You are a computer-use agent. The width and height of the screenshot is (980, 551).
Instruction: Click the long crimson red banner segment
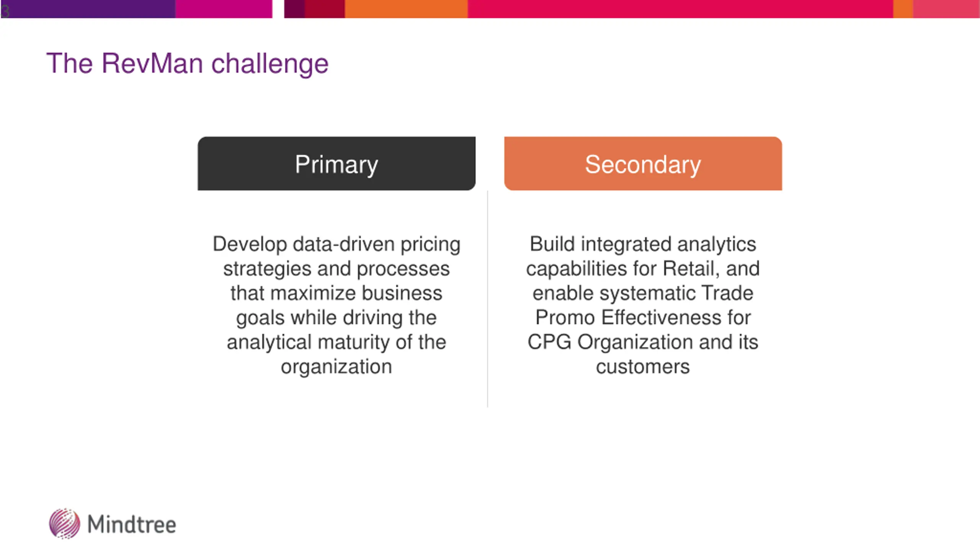pos(680,9)
